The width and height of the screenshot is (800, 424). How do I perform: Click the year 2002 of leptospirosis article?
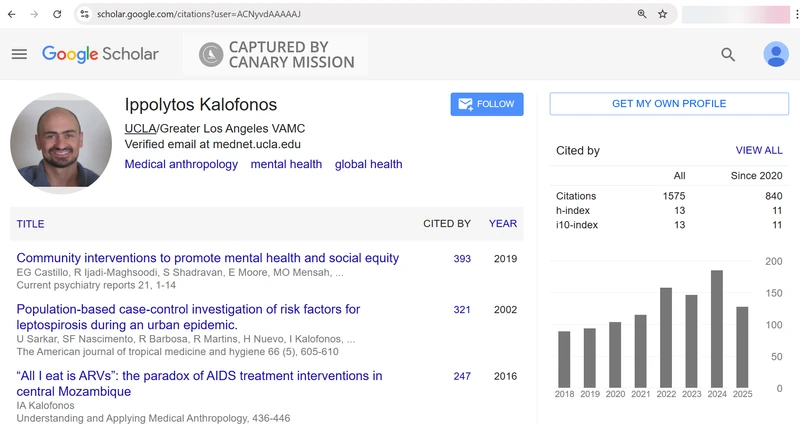point(505,310)
